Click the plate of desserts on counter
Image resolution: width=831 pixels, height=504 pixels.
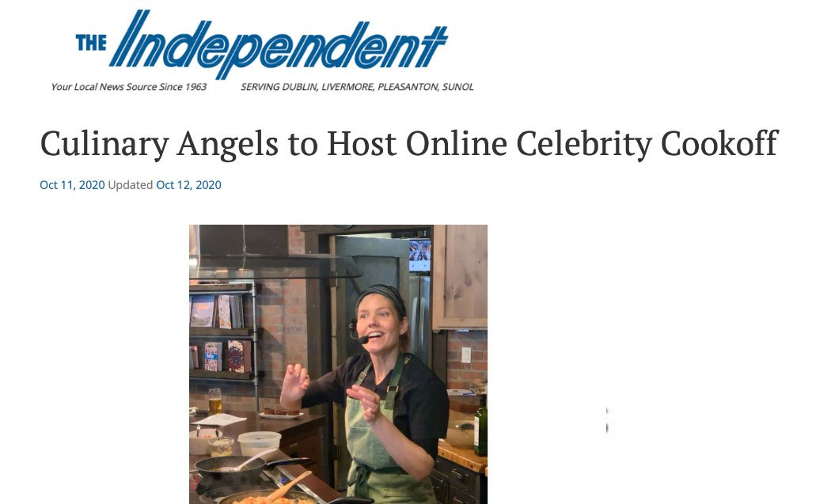pyautogui.click(x=280, y=413)
